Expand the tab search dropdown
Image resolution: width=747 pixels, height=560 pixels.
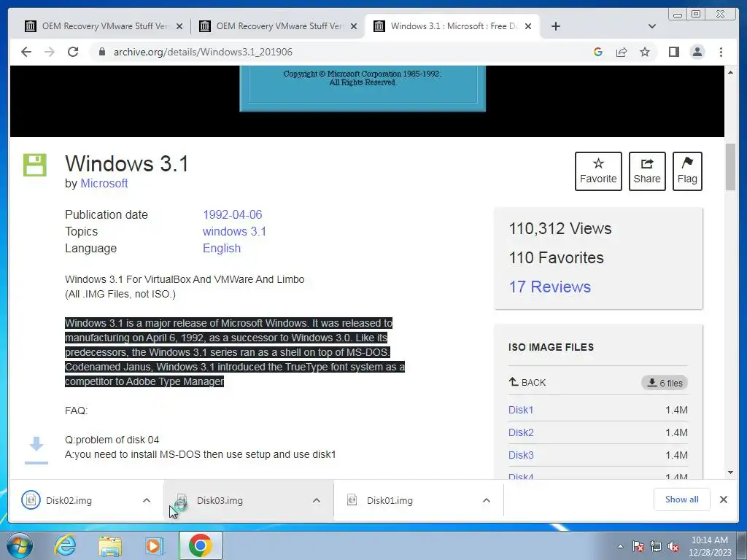click(652, 26)
